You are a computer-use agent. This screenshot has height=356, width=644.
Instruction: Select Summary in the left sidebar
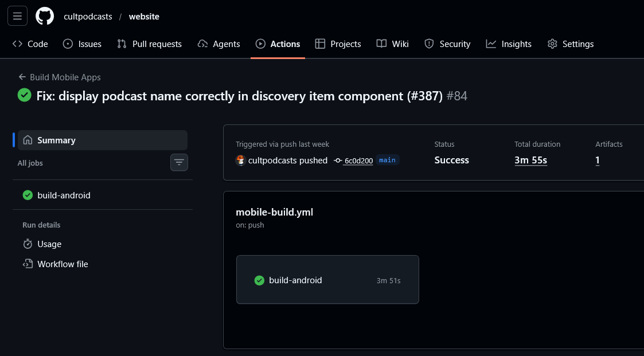(x=56, y=140)
